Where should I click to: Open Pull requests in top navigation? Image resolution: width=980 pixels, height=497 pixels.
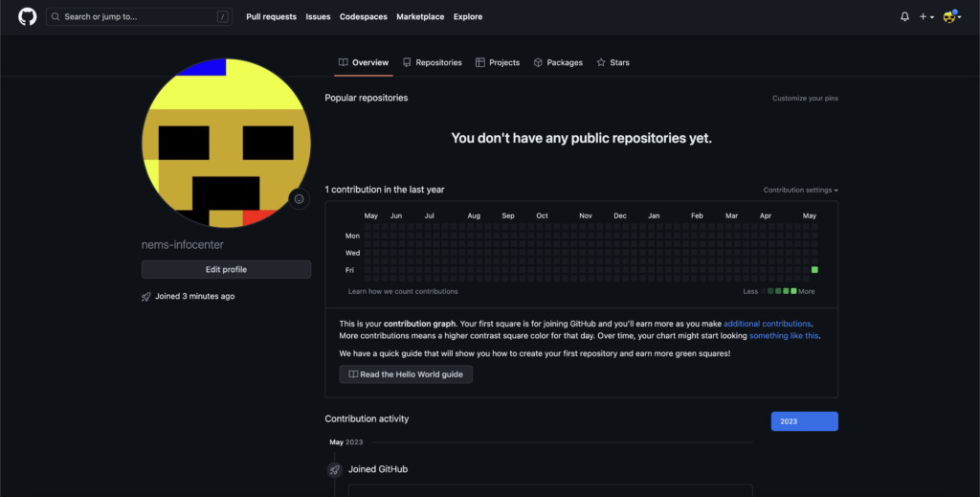(x=271, y=17)
